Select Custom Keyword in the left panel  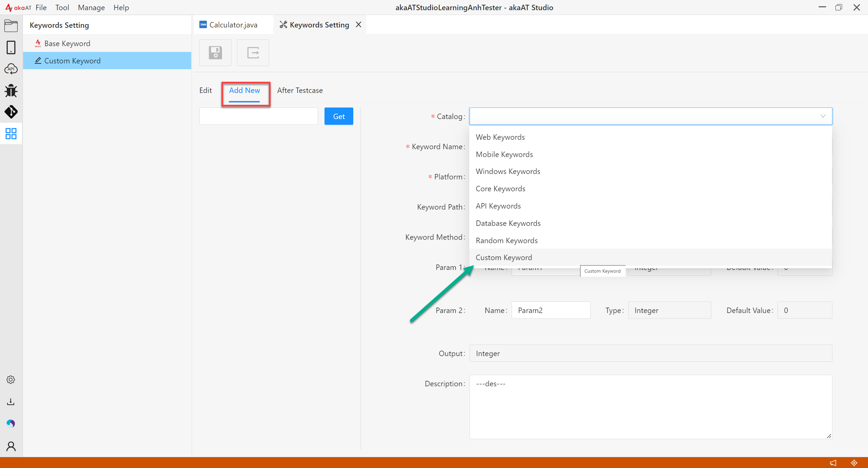[x=107, y=61]
